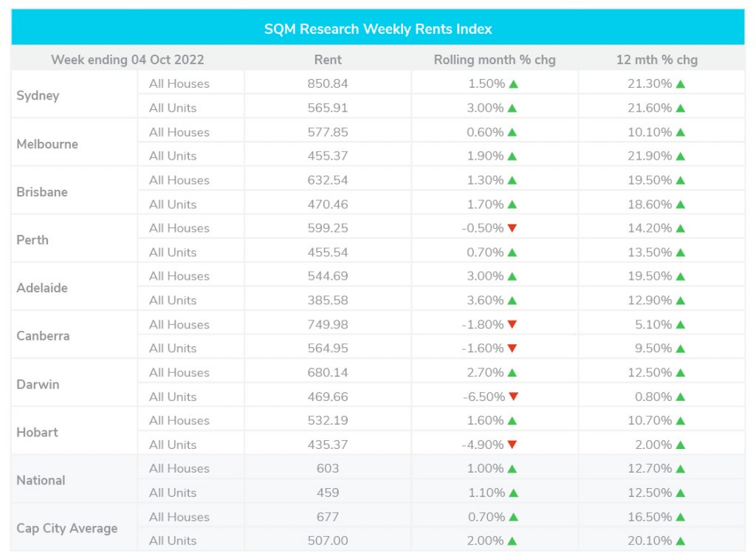Click the 469.66 rent value
Image resolution: width=756 pixels, height=559 pixels.
[x=328, y=397]
